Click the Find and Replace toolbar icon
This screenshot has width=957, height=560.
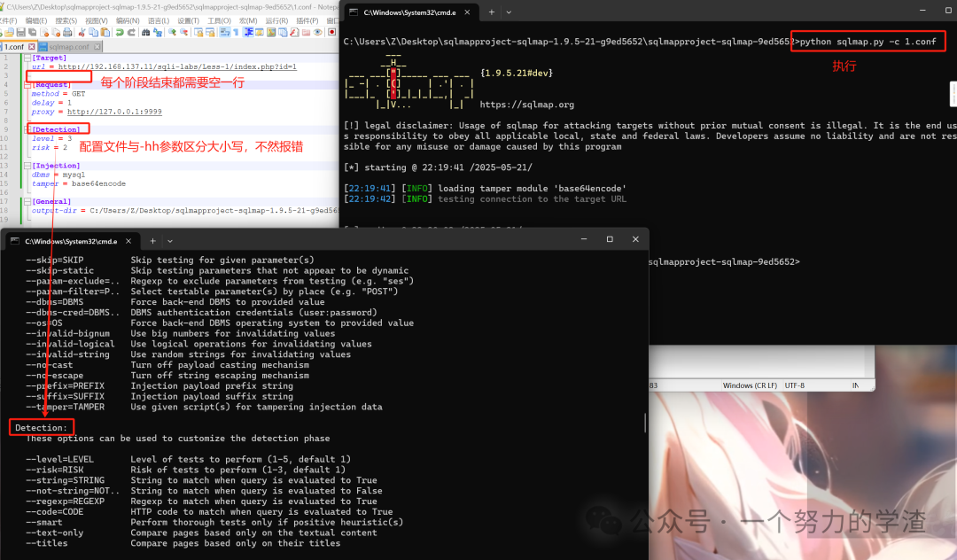pyautogui.click(x=158, y=32)
